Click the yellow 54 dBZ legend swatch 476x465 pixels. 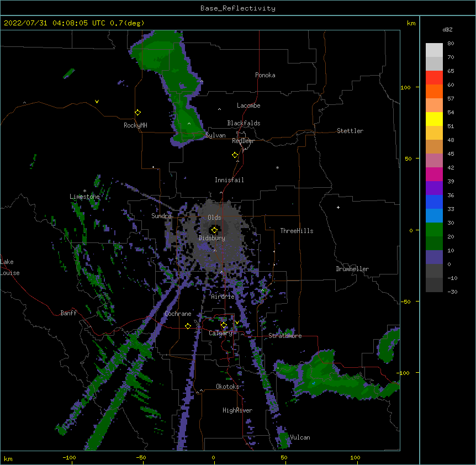tap(434, 119)
